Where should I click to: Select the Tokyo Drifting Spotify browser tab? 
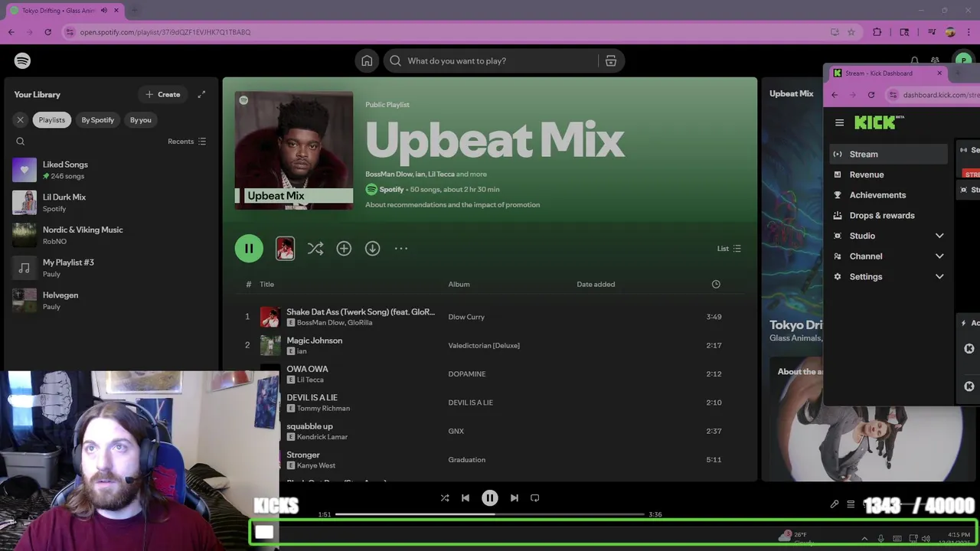(x=66, y=11)
